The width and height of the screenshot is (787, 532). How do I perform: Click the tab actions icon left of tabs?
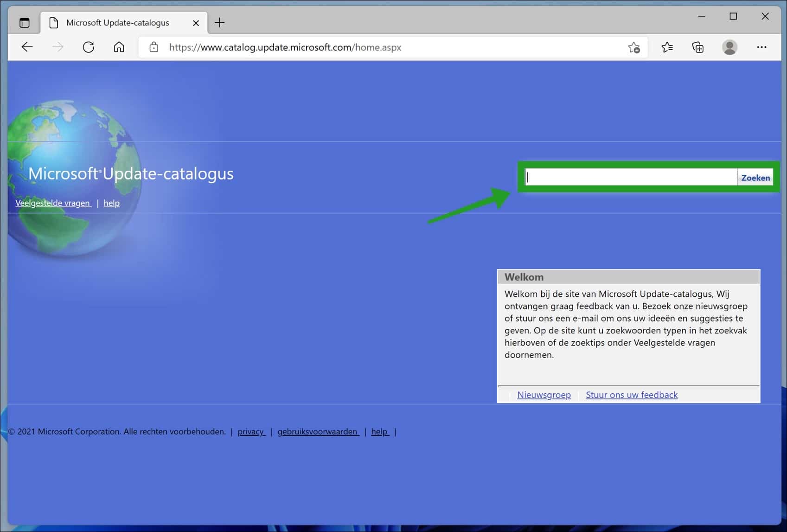click(x=25, y=22)
